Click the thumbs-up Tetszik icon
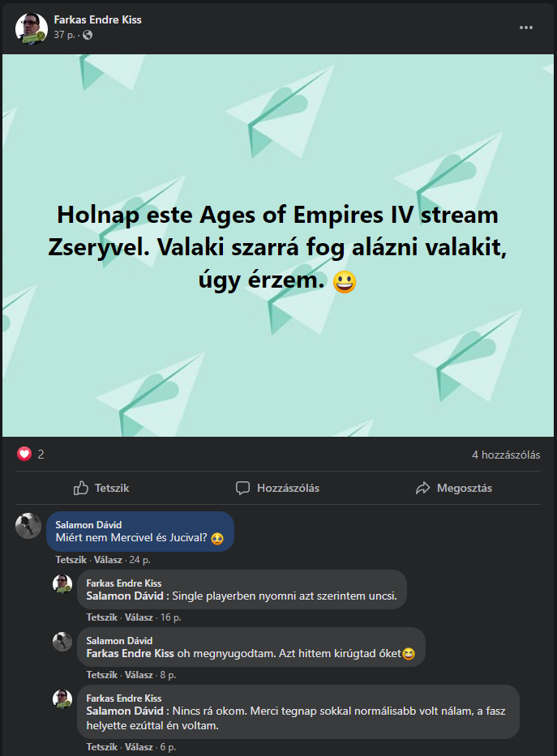Image resolution: width=557 pixels, height=756 pixels. 80,488
